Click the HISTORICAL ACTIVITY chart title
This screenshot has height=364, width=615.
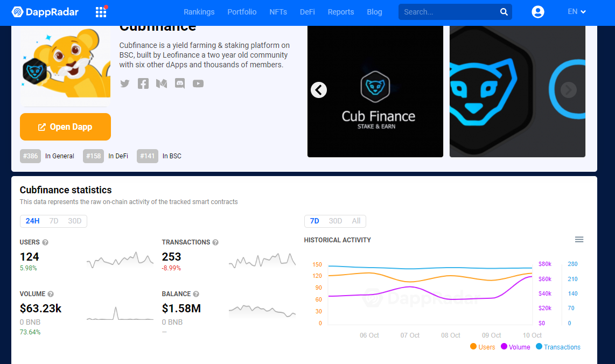[337, 240]
